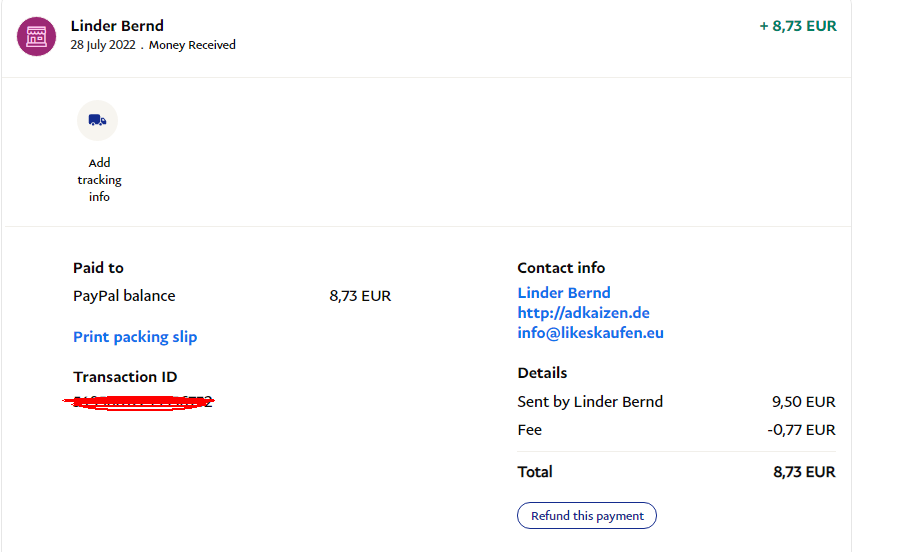897x552 pixels.
Task: Click the +8,73 EUR amount in header
Action: tap(798, 26)
